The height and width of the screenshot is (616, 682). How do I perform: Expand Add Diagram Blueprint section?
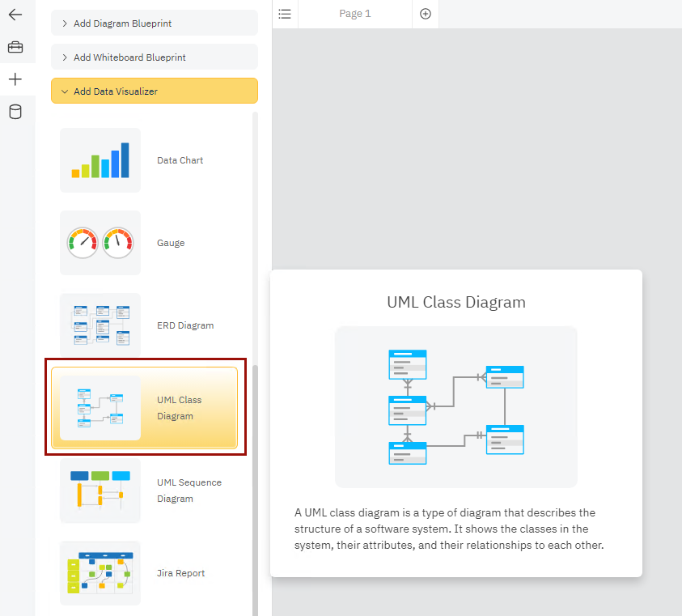(x=155, y=23)
